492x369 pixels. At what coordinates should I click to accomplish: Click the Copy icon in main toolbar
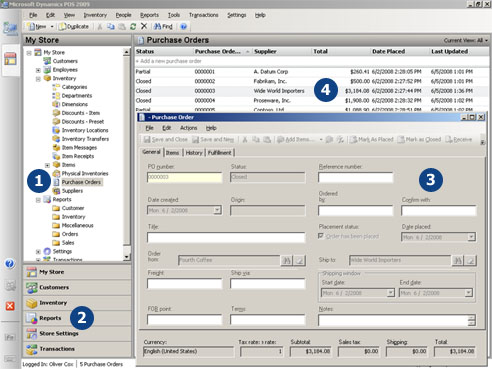[x=111, y=26]
